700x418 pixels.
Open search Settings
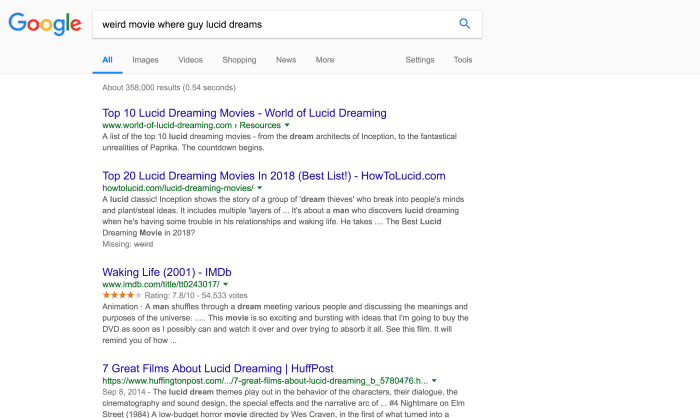point(419,60)
